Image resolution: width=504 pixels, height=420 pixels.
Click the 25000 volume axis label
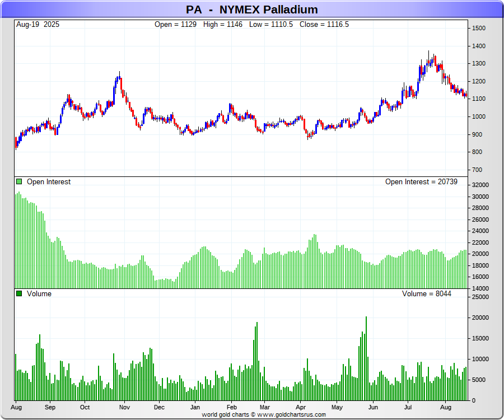[480, 297]
